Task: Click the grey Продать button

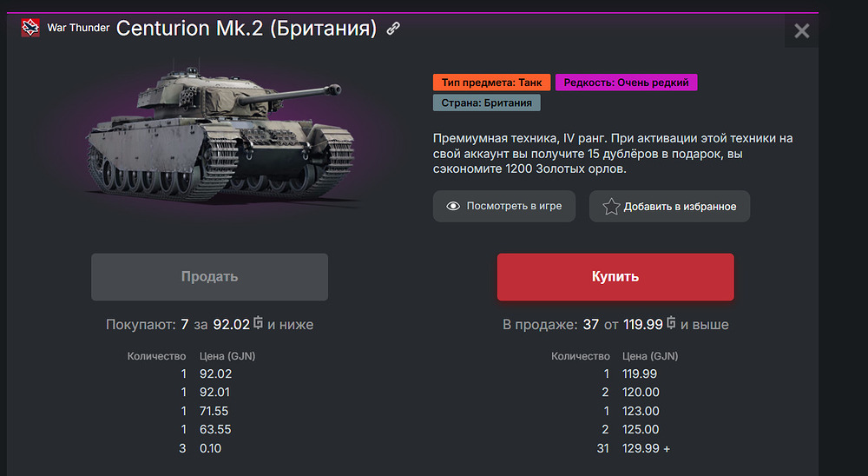Action: click(210, 277)
